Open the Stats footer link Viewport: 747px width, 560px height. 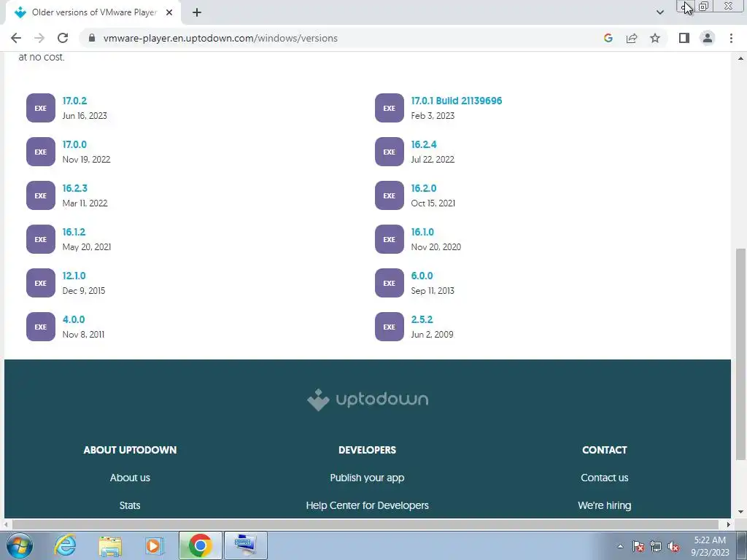(130, 505)
